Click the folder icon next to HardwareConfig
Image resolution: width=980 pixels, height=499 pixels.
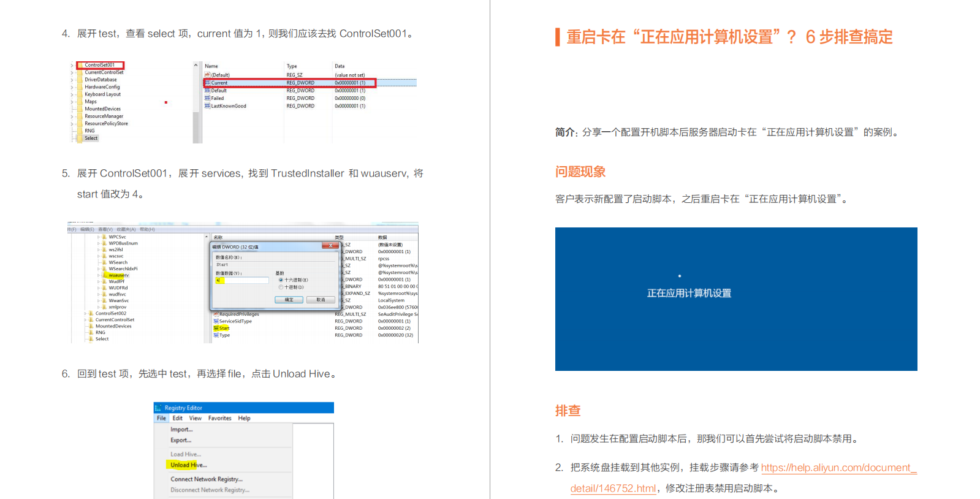coord(80,87)
